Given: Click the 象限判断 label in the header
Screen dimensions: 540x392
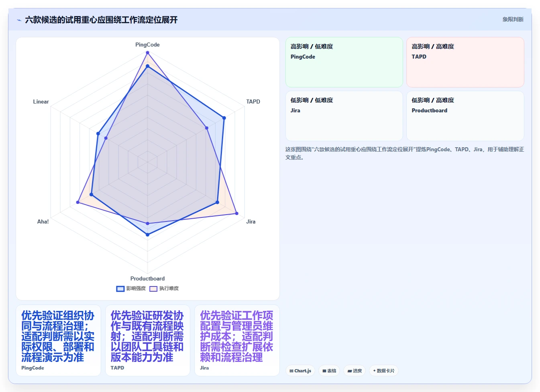Looking at the screenshot, I should tap(513, 19).
